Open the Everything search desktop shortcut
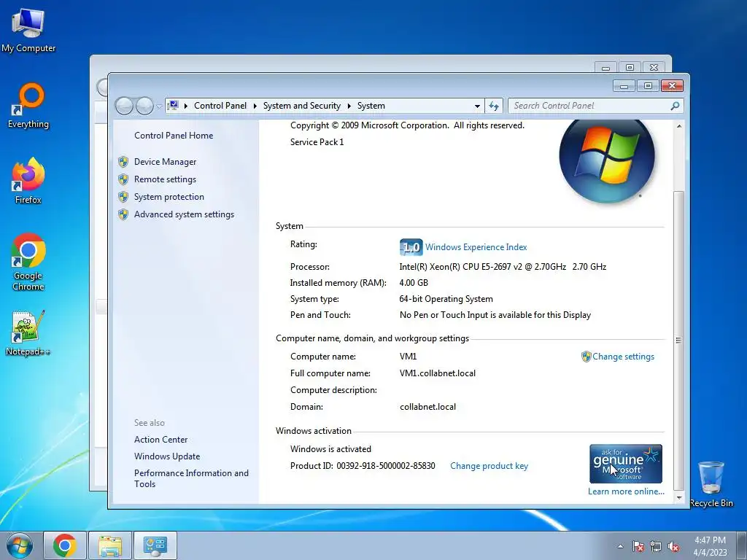747x560 pixels. coord(28,106)
